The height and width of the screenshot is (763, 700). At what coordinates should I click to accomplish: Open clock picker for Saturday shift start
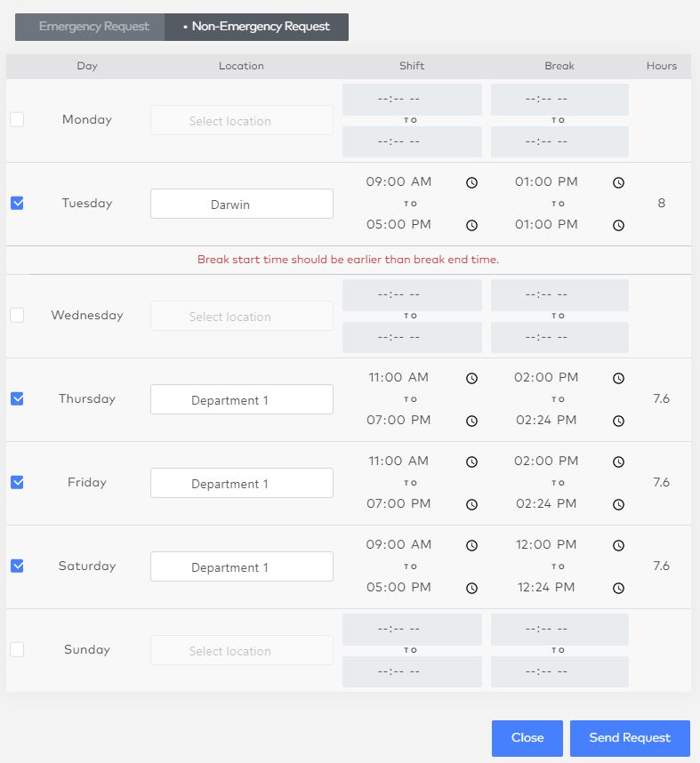pyautogui.click(x=471, y=545)
